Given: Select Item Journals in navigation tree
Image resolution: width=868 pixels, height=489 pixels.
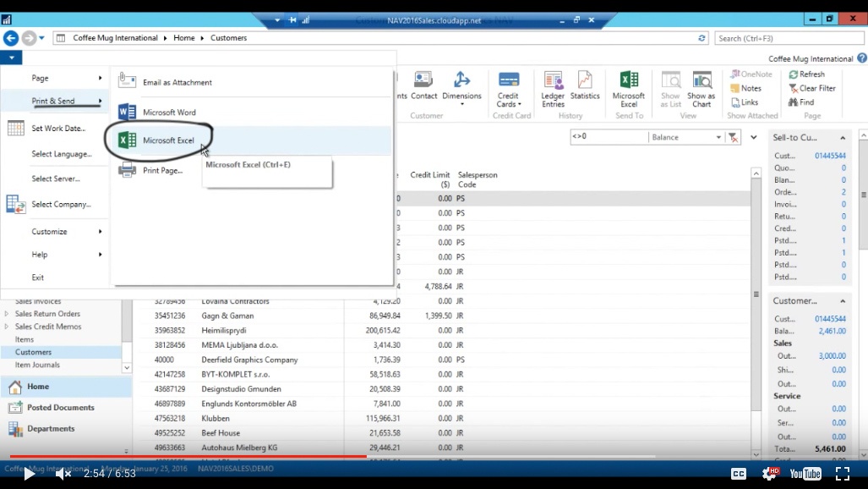Looking at the screenshot, I should coord(37,365).
